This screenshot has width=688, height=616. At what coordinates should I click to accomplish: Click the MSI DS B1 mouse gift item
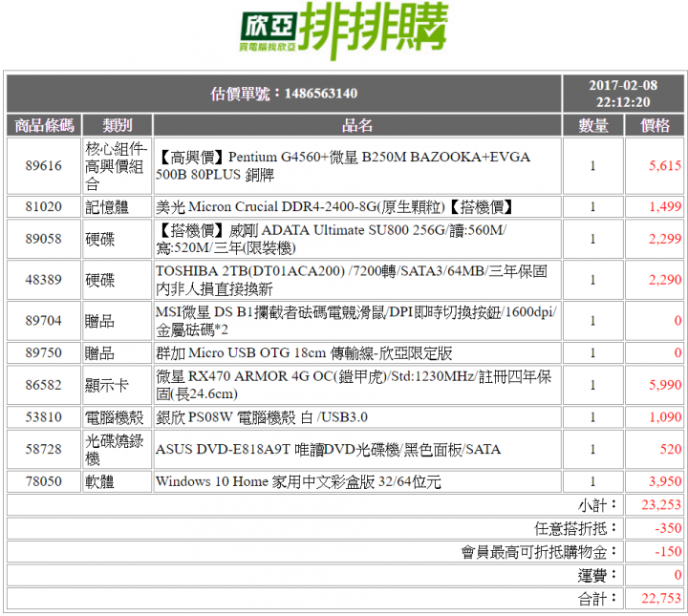point(355,321)
